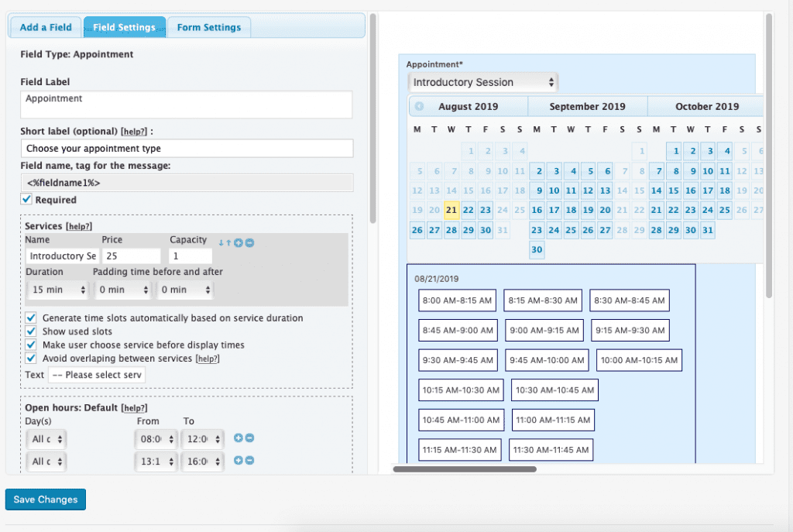Go to the previous month in the calendar
Image resolution: width=793 pixels, height=532 pixels.
tap(417, 106)
